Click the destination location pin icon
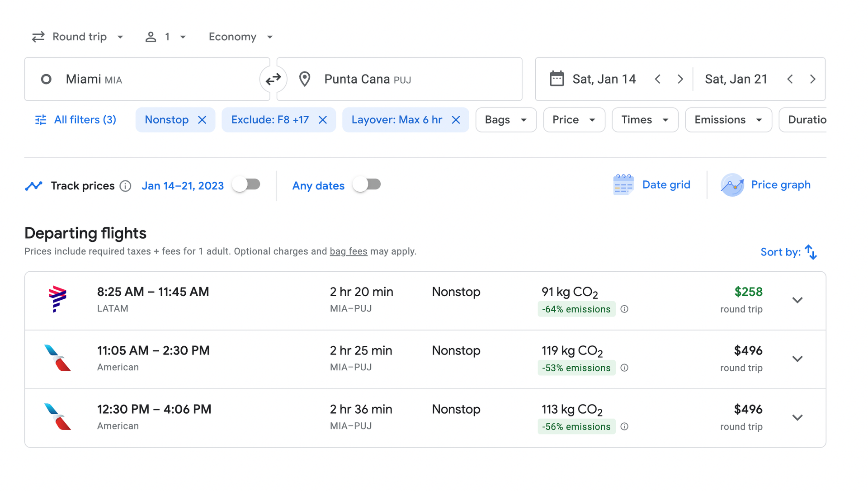868x491 pixels. pyautogui.click(x=305, y=79)
